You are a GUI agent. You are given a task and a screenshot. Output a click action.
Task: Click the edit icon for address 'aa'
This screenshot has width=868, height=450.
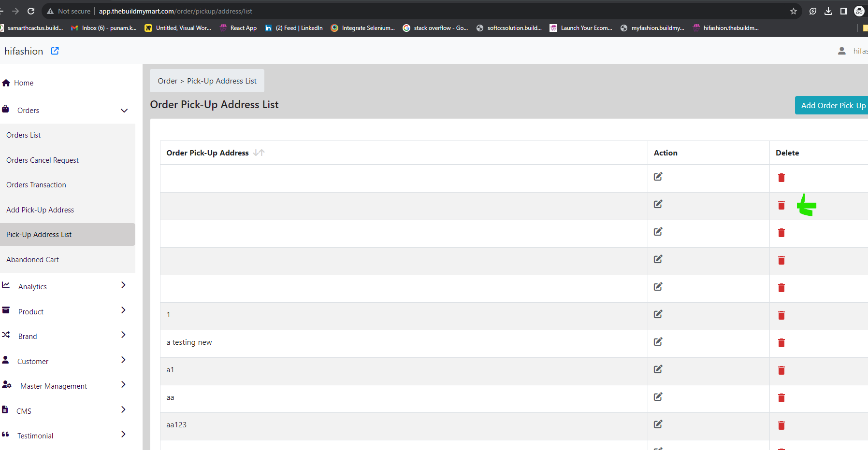[658, 397]
